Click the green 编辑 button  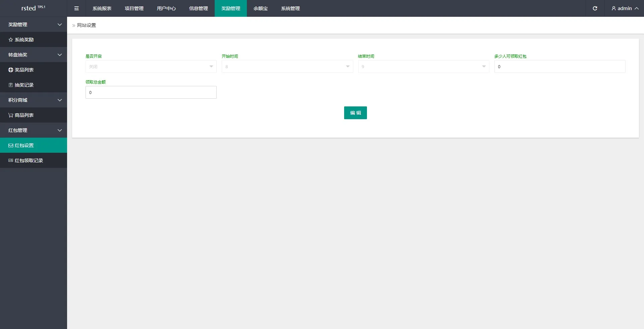[355, 113]
